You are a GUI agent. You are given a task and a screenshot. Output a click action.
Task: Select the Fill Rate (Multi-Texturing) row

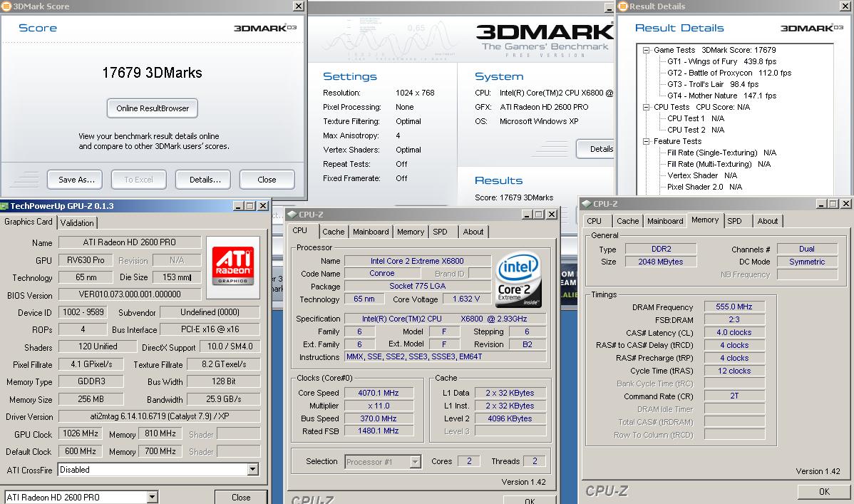719,165
